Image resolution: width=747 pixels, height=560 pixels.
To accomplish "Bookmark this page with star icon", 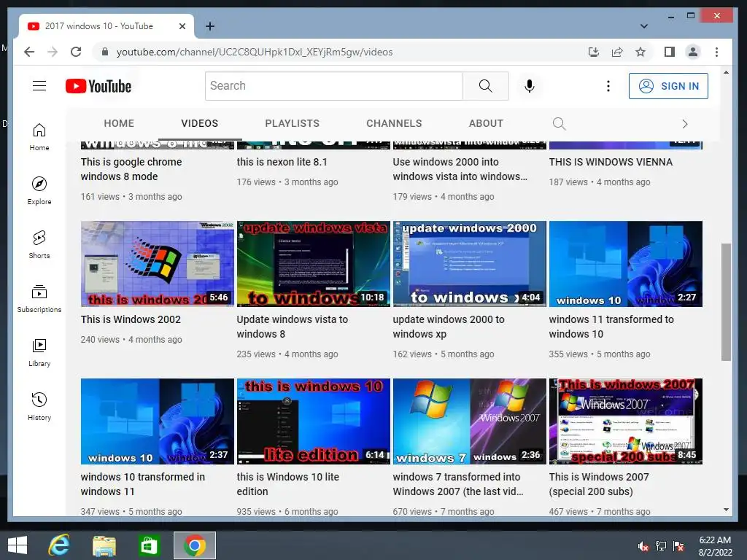I will pos(640,52).
